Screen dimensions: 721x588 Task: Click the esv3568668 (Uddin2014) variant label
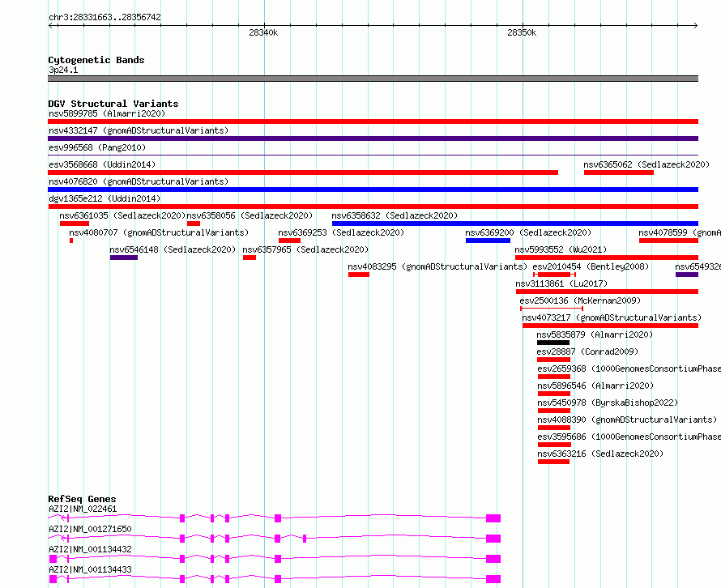coord(102,164)
